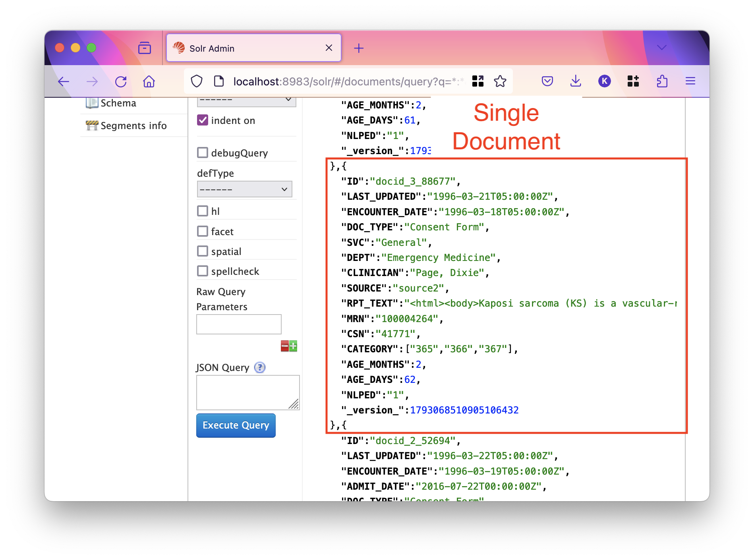The height and width of the screenshot is (560, 754).
Task: Enable the facet checkbox
Action: click(x=203, y=231)
